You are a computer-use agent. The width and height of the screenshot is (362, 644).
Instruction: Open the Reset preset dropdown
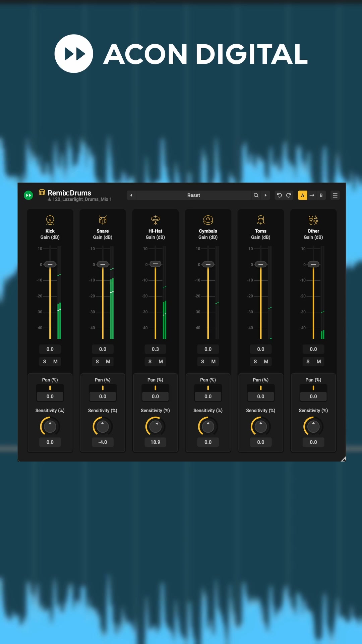pos(194,195)
